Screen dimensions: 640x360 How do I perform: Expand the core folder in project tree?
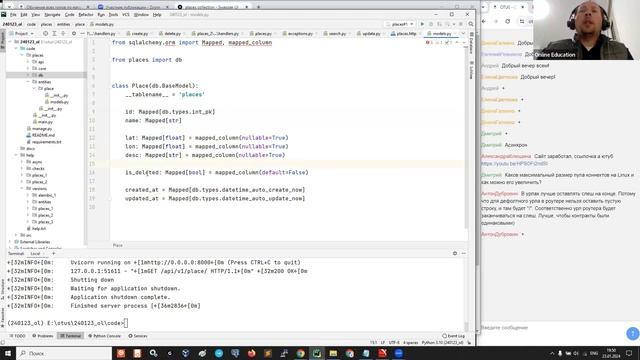28,69
